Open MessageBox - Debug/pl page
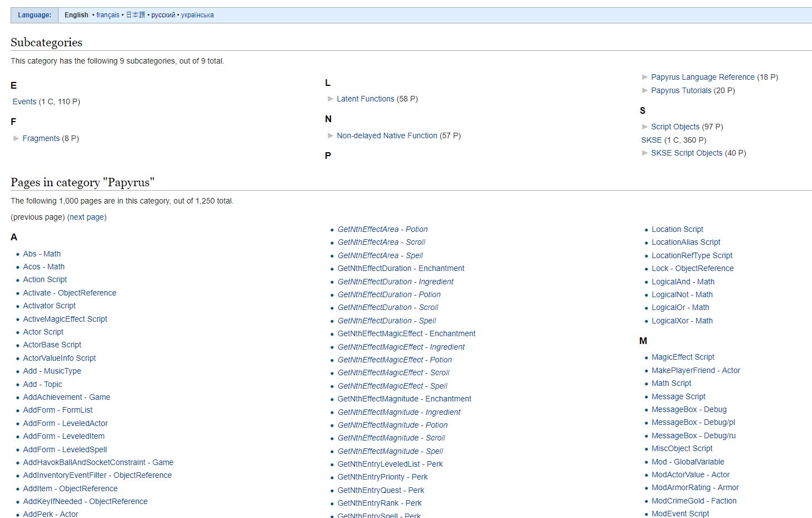Screen dimensions: 812x518 point(693,422)
